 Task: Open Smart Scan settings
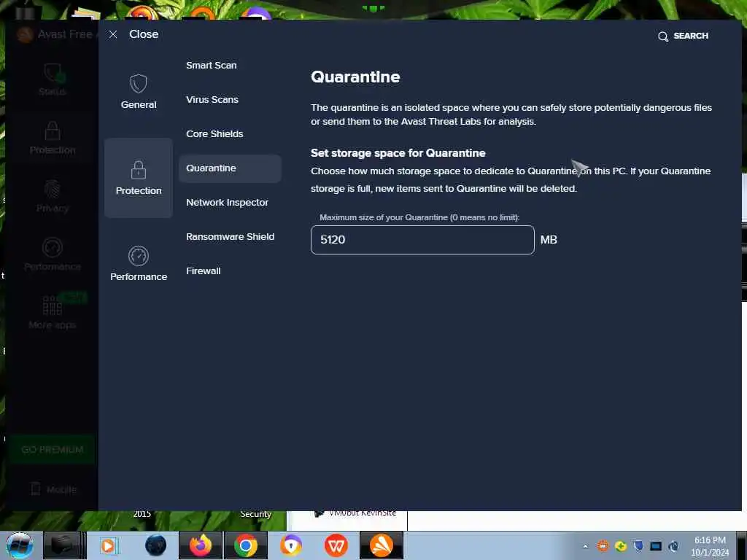pyautogui.click(x=211, y=65)
